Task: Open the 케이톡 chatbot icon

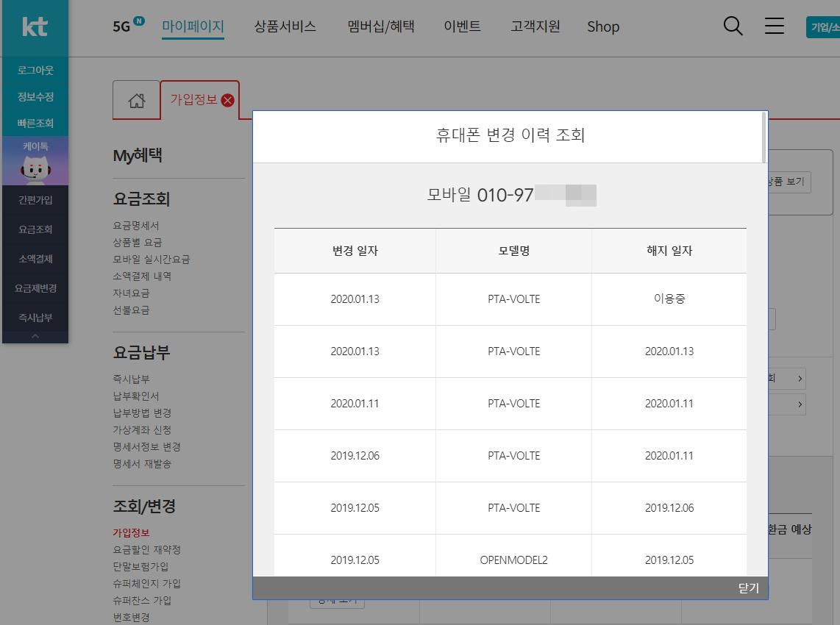Action: (x=35, y=161)
